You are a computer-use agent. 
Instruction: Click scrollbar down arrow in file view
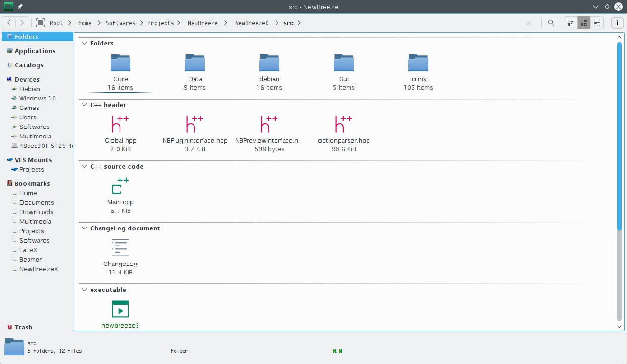click(619, 327)
